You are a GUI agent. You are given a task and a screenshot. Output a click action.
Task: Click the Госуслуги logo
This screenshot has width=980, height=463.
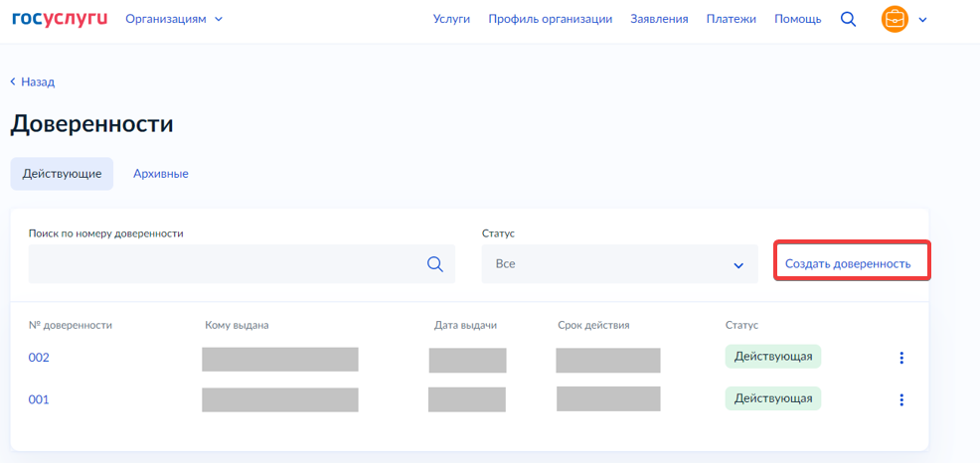[60, 19]
